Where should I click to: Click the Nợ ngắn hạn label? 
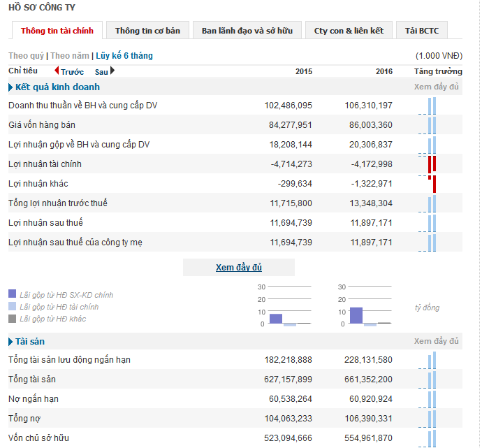[34, 399]
